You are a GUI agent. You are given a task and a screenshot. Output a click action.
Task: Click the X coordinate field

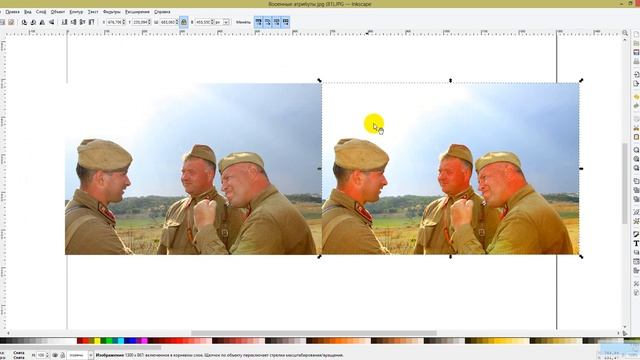[x=115, y=22]
